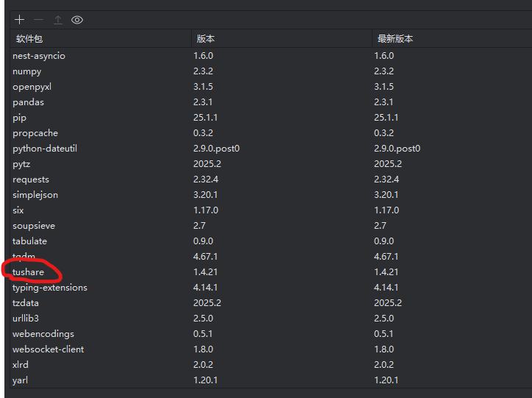Select the tzdata package
Screen dimensions: 532x398
26,303
